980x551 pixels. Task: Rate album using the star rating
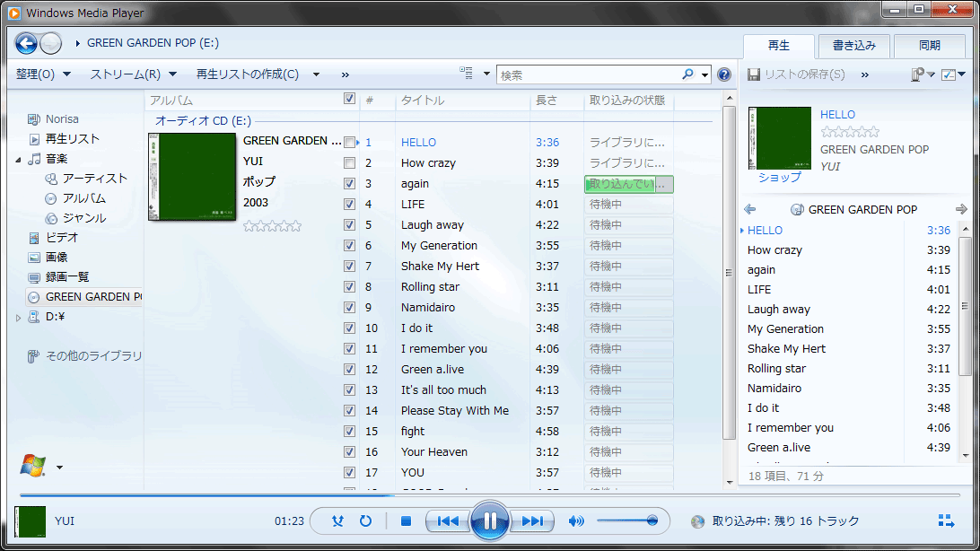tap(272, 225)
